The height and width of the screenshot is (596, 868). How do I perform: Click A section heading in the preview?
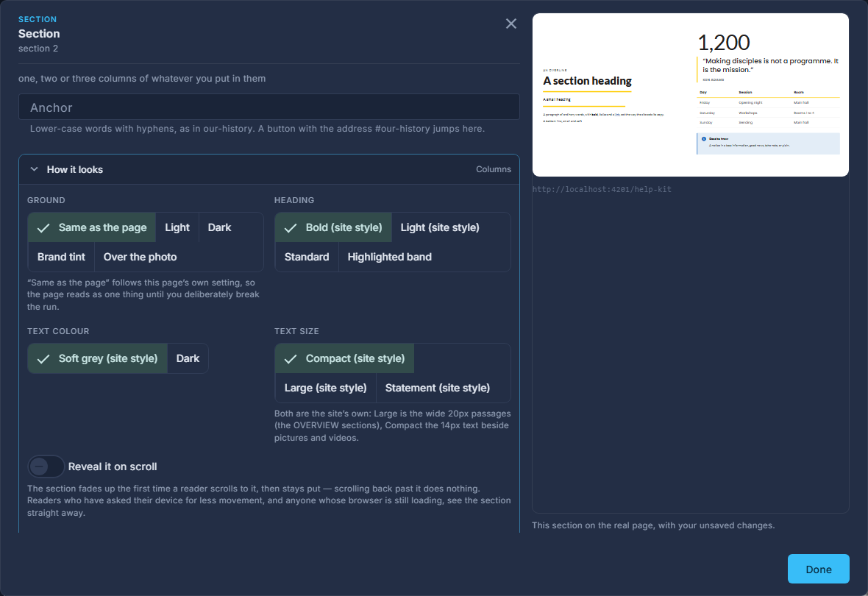587,81
